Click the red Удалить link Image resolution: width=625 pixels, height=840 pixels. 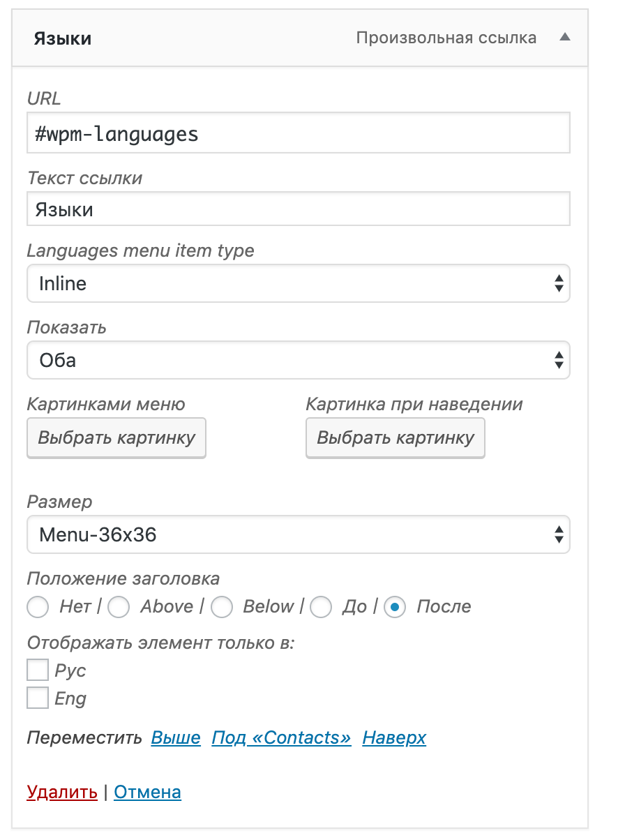(62, 792)
